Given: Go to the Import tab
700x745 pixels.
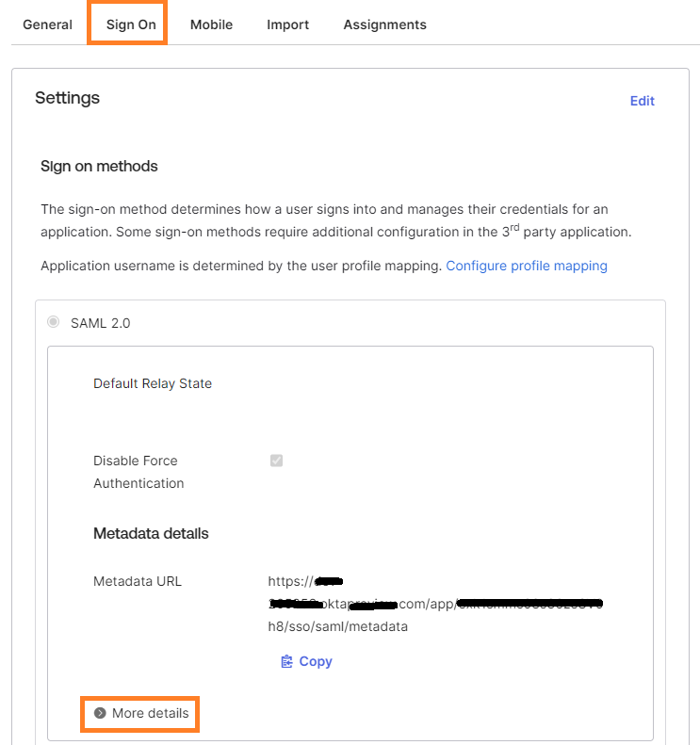Looking at the screenshot, I should 288,24.
